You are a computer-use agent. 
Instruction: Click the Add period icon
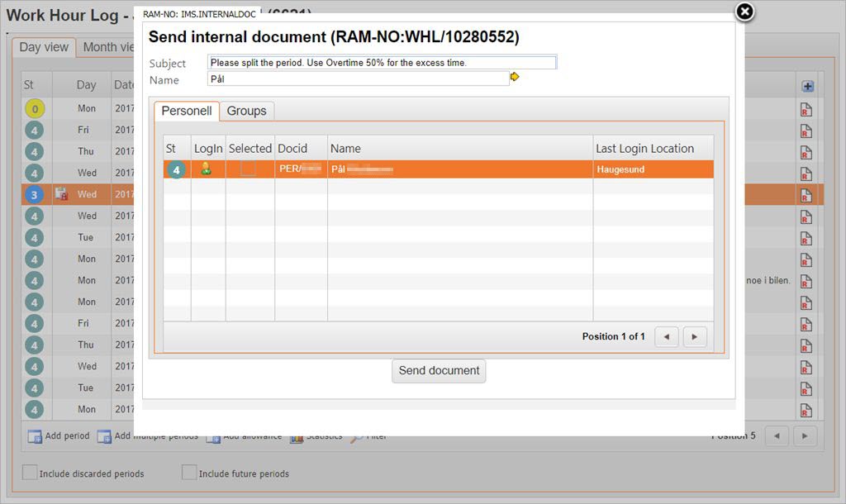[36, 436]
